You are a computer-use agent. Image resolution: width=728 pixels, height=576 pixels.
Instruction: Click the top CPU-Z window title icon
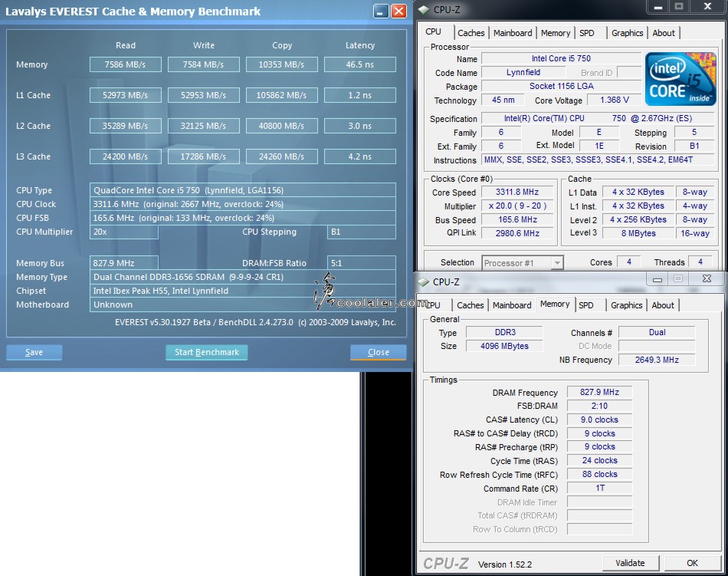click(x=423, y=9)
